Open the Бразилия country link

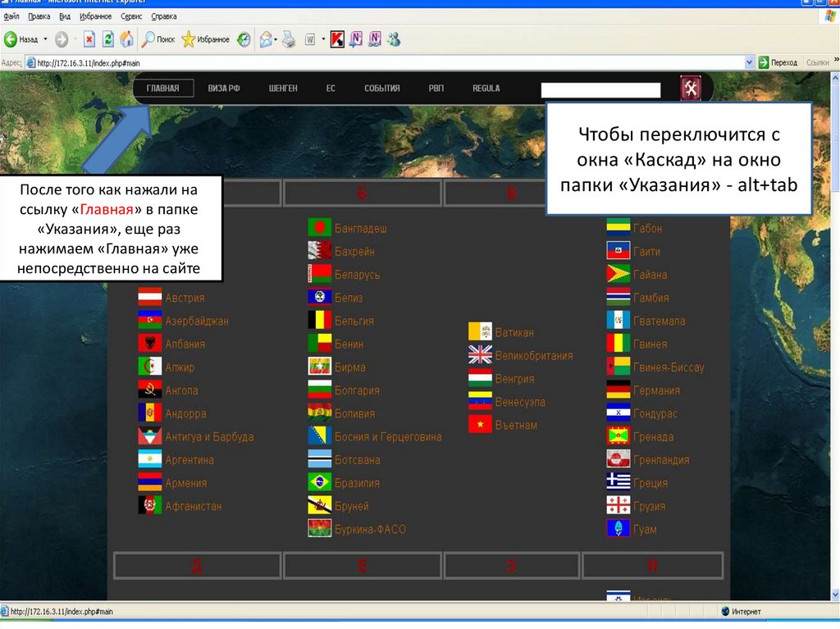(357, 483)
